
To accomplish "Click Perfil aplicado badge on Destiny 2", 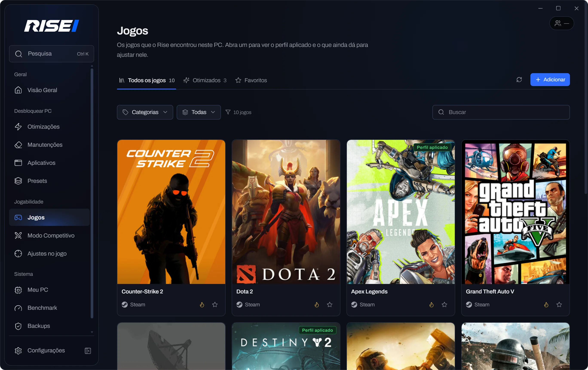I will tap(317, 330).
